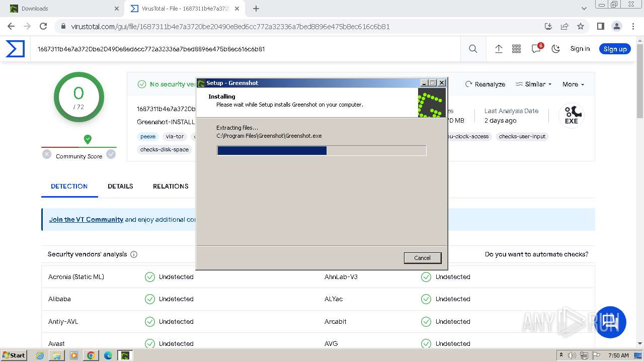644x362 pixels.
Task: Click the AhnLab-V3 vendor name
Action: pyautogui.click(x=341, y=277)
